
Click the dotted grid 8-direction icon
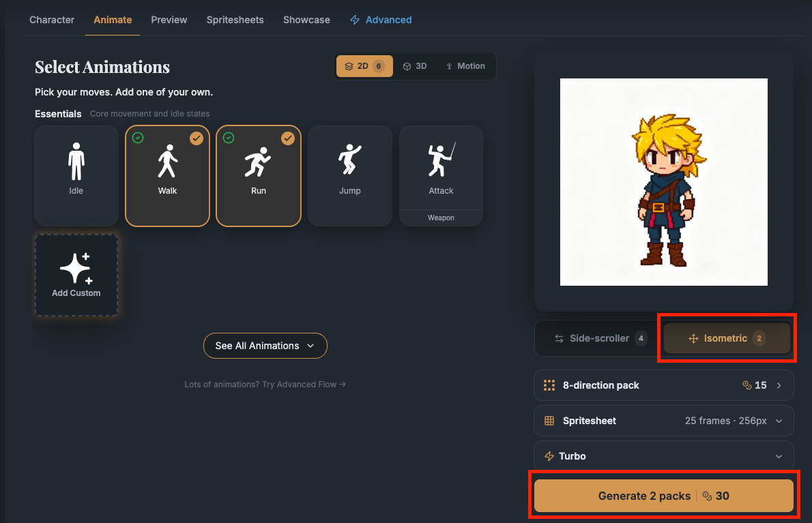tap(549, 385)
